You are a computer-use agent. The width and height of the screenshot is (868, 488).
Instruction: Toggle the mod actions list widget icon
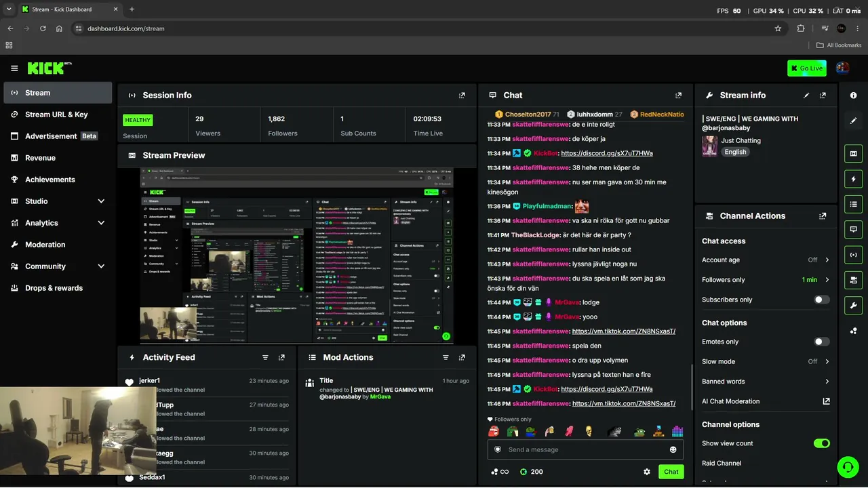[854, 204]
